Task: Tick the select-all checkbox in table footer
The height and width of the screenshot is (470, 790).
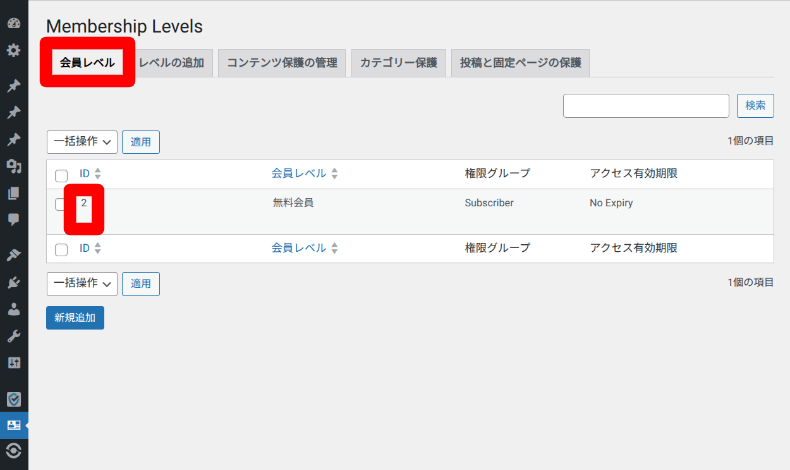Action: tap(61, 249)
